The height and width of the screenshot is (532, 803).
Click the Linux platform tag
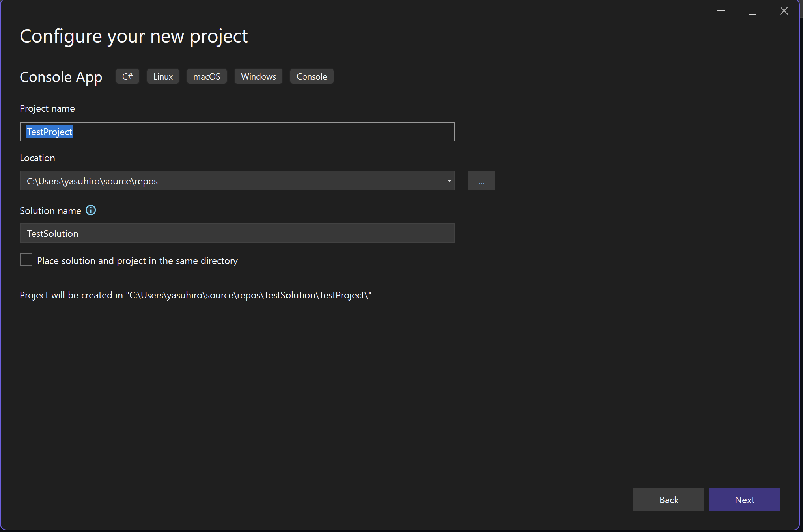point(163,76)
